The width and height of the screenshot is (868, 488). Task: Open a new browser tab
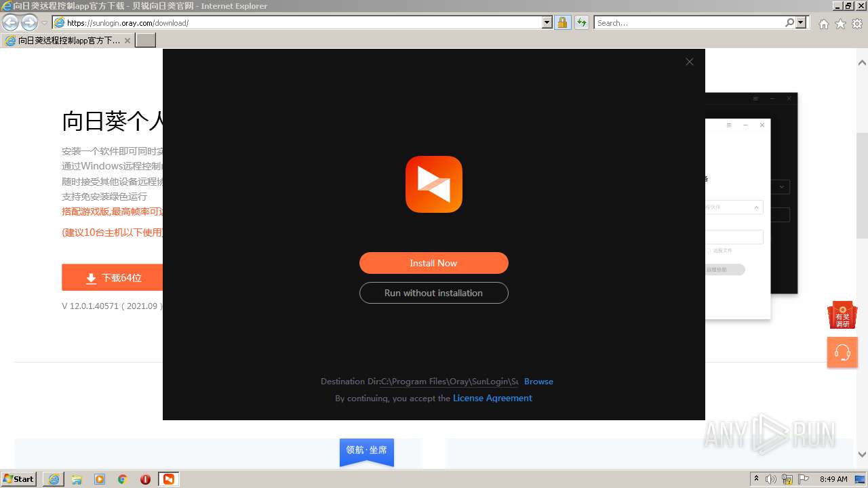(146, 41)
